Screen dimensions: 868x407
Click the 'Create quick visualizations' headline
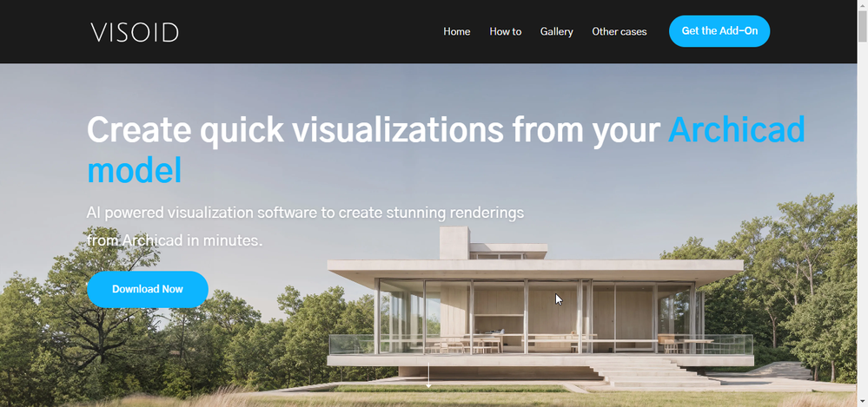click(x=446, y=149)
